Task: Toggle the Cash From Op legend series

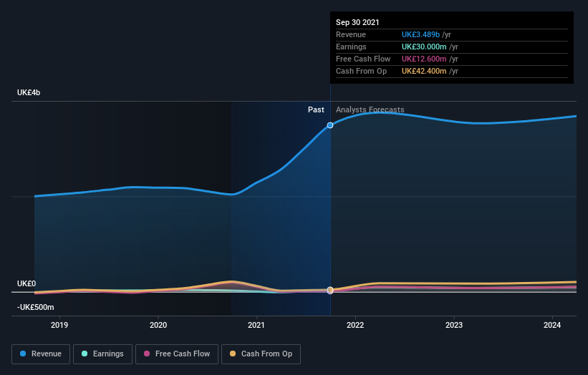Action: coord(261,354)
